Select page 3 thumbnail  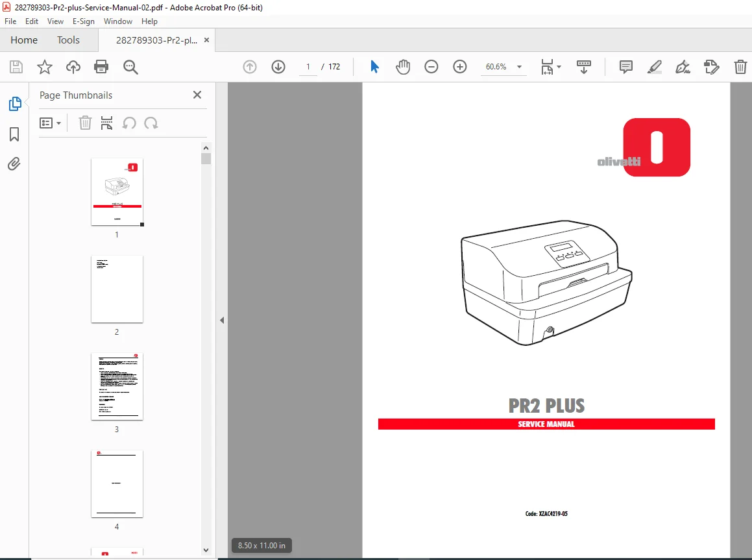pos(117,387)
